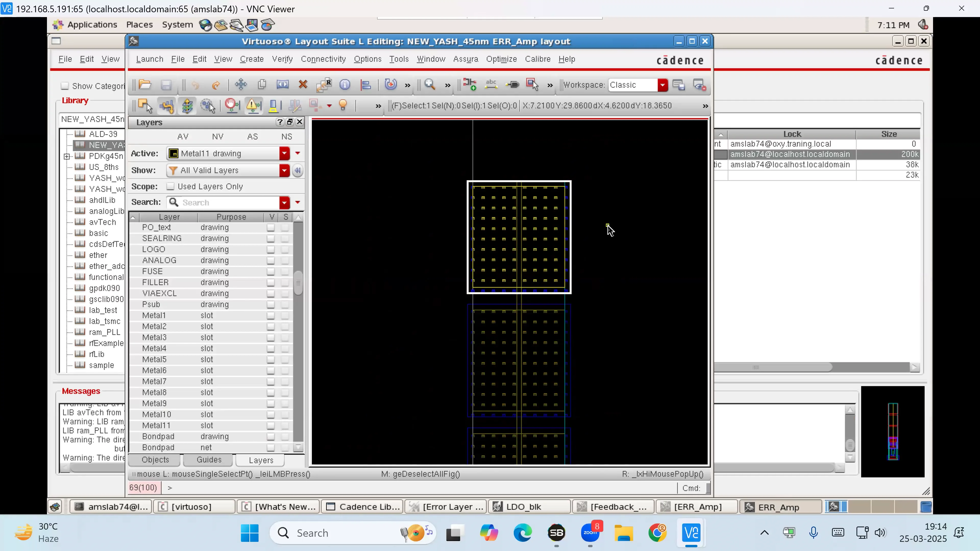Select the Move tool icon

241,84
